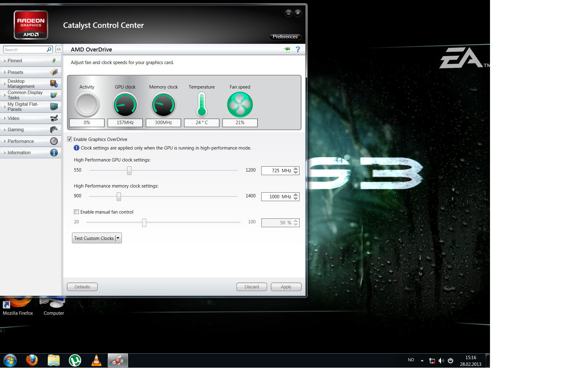Open the Preferences menu
Image resolution: width=588 pixels, height=391 pixels.
click(x=285, y=37)
